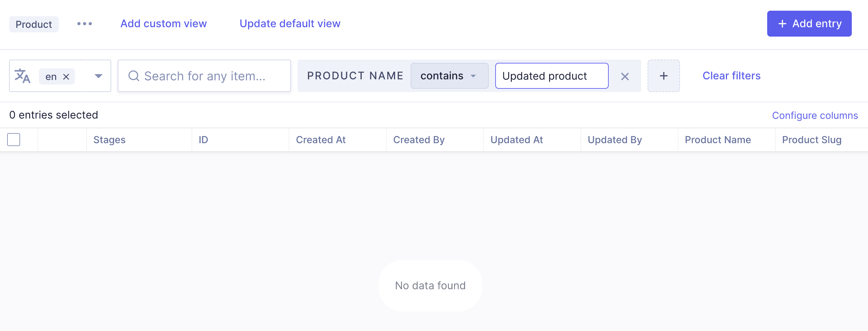
Task: Select the search magnifier icon
Action: [x=134, y=76]
